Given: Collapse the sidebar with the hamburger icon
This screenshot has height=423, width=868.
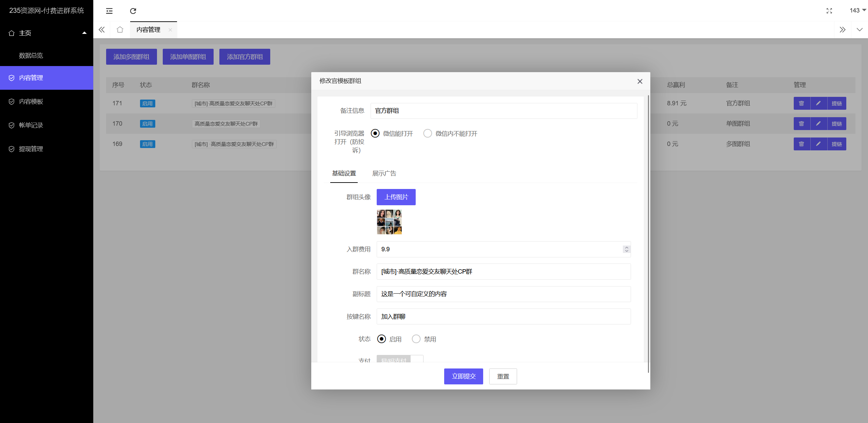Looking at the screenshot, I should click(109, 11).
